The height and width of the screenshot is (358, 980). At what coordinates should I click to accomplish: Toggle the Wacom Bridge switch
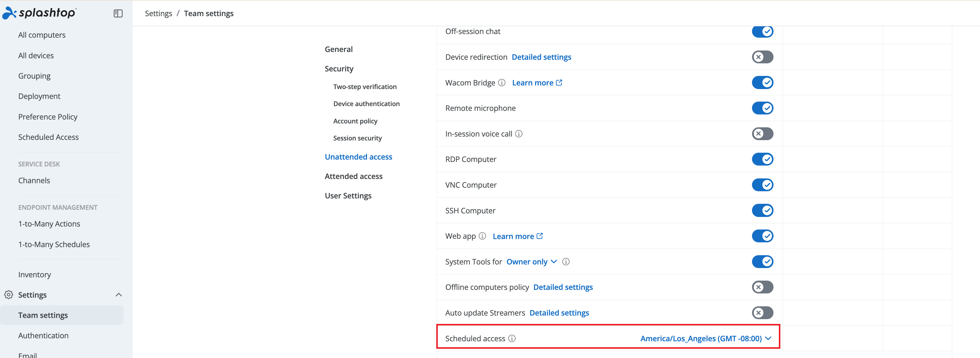[762, 83]
